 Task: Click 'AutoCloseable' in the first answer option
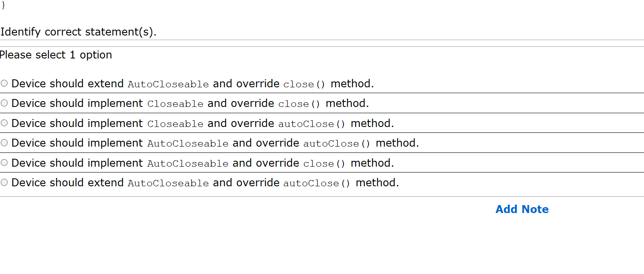tap(168, 84)
